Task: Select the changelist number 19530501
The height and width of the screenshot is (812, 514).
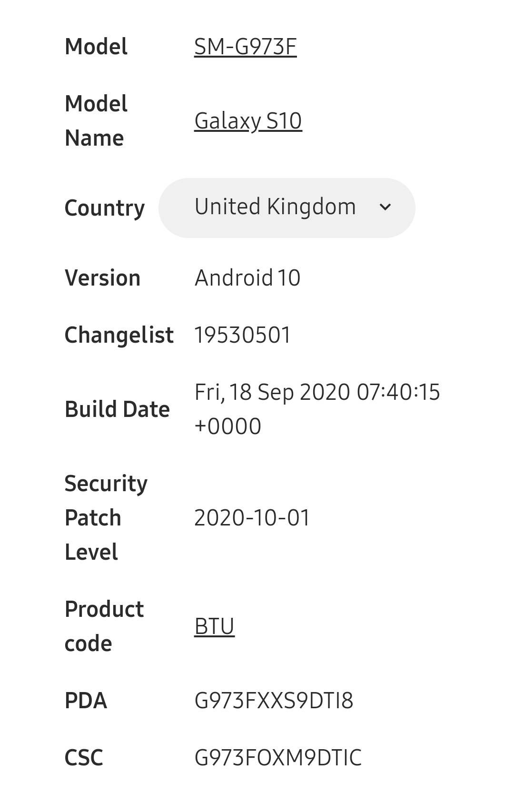Action: point(242,335)
